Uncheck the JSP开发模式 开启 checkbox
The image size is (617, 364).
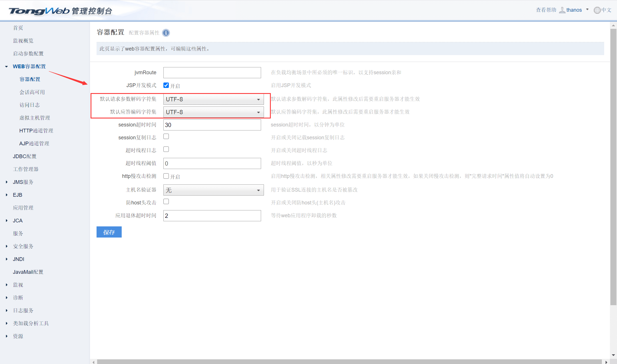pyautogui.click(x=166, y=85)
